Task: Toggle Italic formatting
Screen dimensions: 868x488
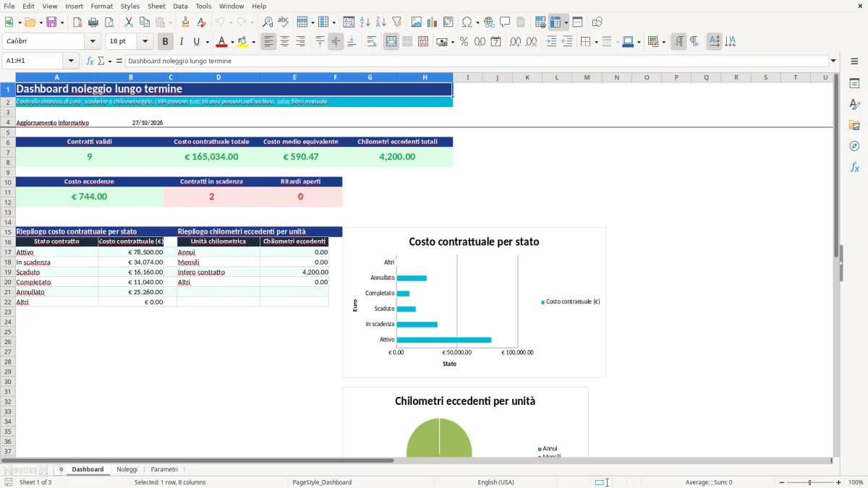Action: pos(182,42)
